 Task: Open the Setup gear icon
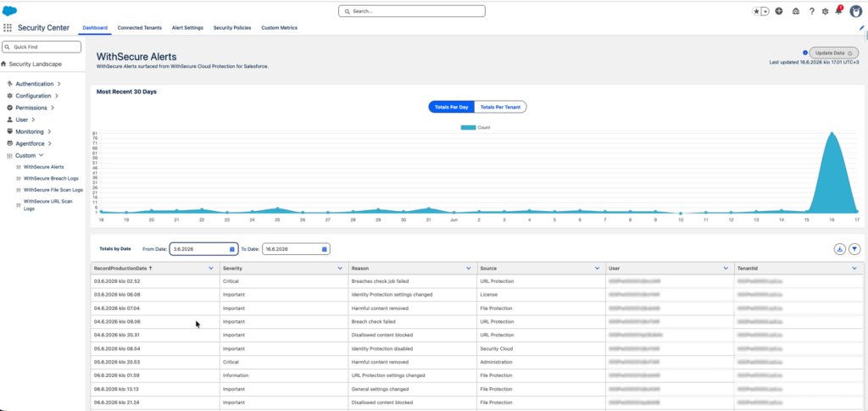click(x=825, y=11)
